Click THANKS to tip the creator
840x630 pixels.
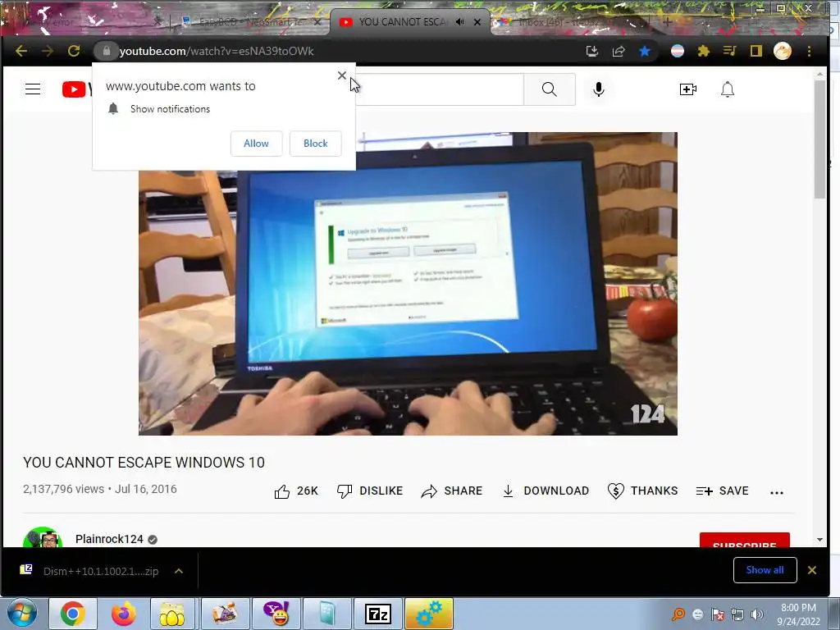click(x=642, y=491)
